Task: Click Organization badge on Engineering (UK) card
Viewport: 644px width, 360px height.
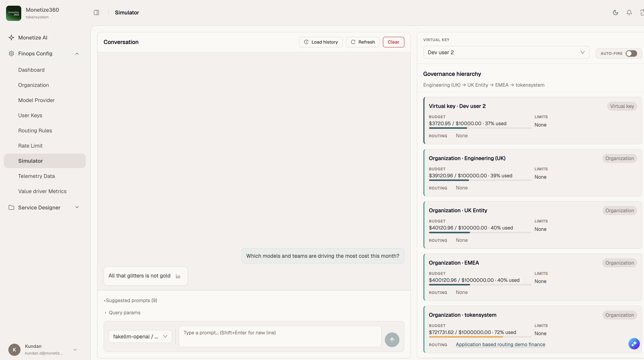Action: tap(620, 158)
